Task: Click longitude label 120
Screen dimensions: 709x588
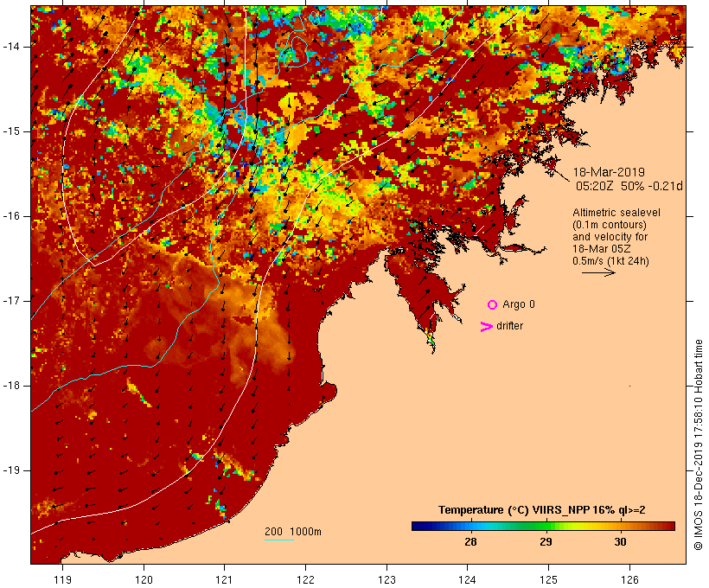Action: (x=144, y=580)
